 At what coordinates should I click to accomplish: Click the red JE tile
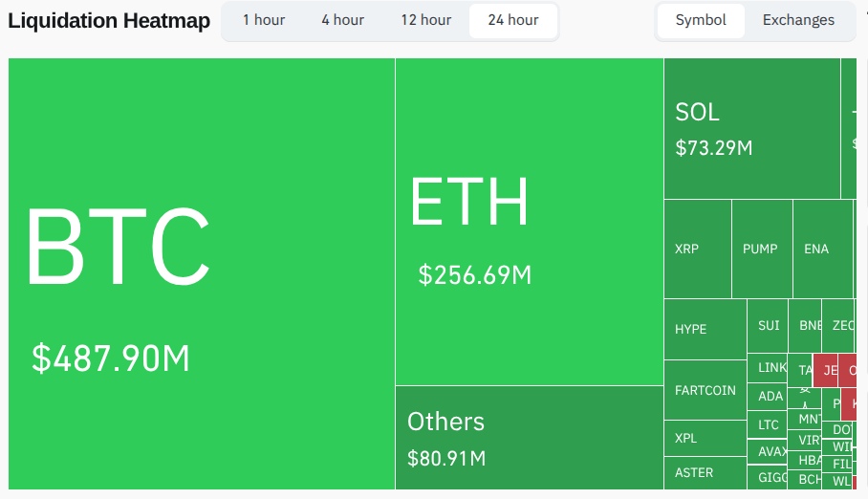point(827,370)
